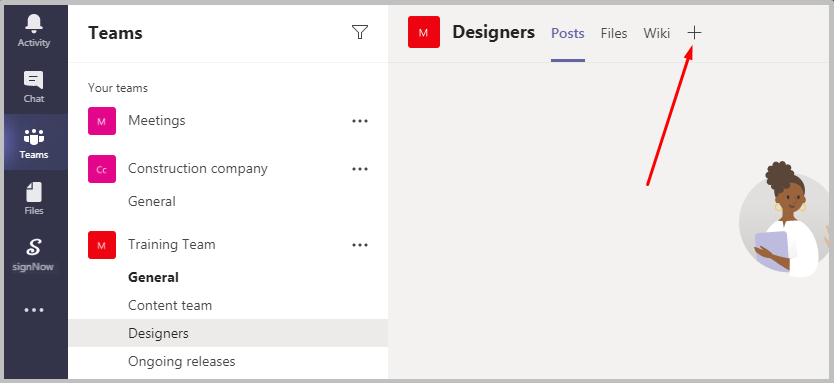Open Construction company General channel
Image resolution: width=834 pixels, height=383 pixels.
coord(152,202)
